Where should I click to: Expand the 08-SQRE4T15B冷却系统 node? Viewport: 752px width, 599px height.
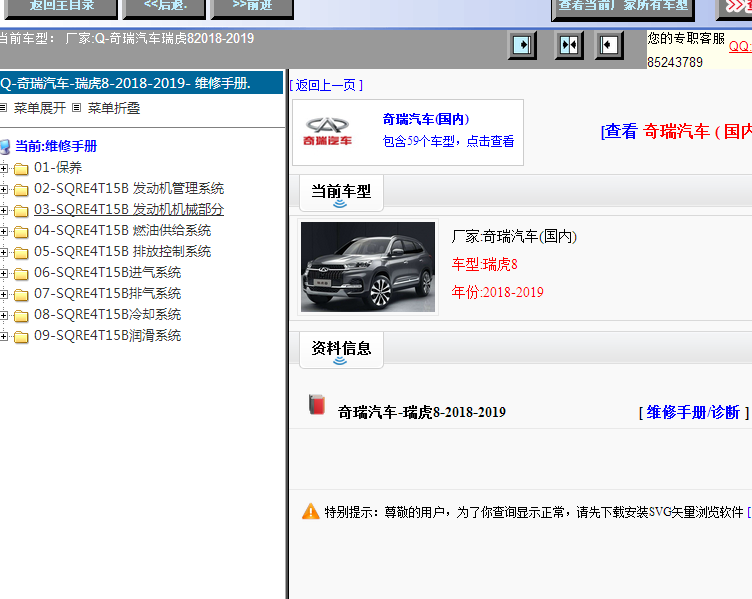4,316
